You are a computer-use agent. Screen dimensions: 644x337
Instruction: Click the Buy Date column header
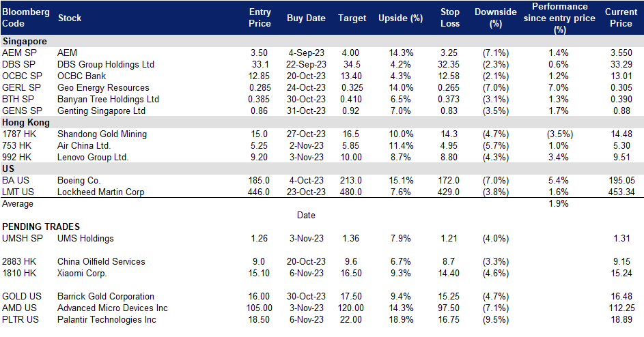click(306, 18)
